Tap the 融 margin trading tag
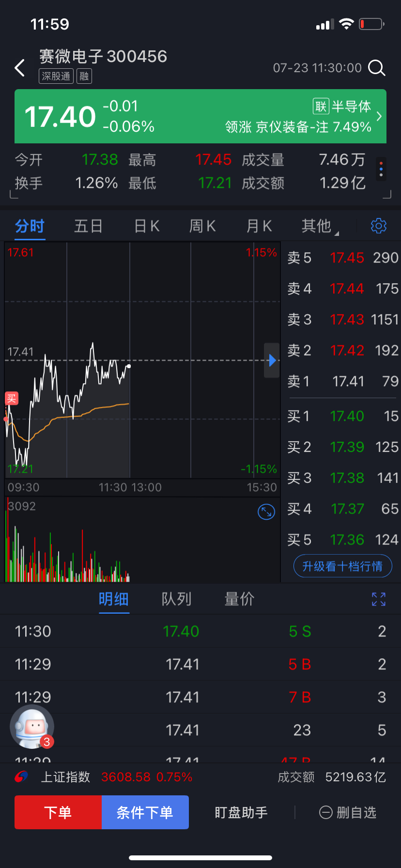401x868 pixels. tap(84, 76)
